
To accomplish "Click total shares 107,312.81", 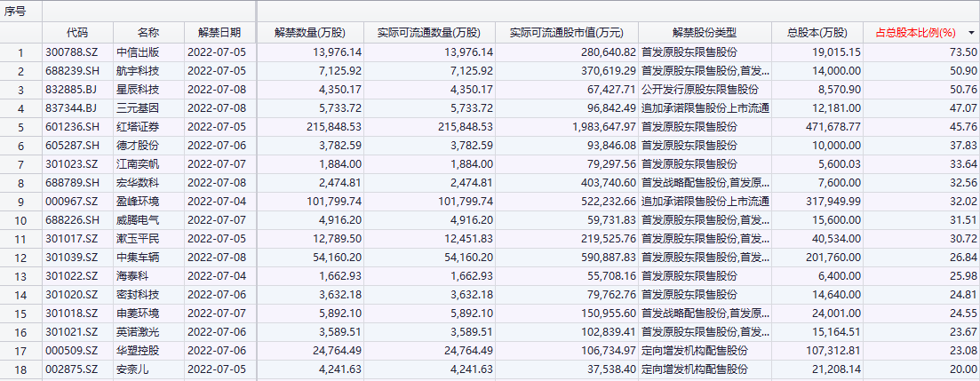I will 833,352.
